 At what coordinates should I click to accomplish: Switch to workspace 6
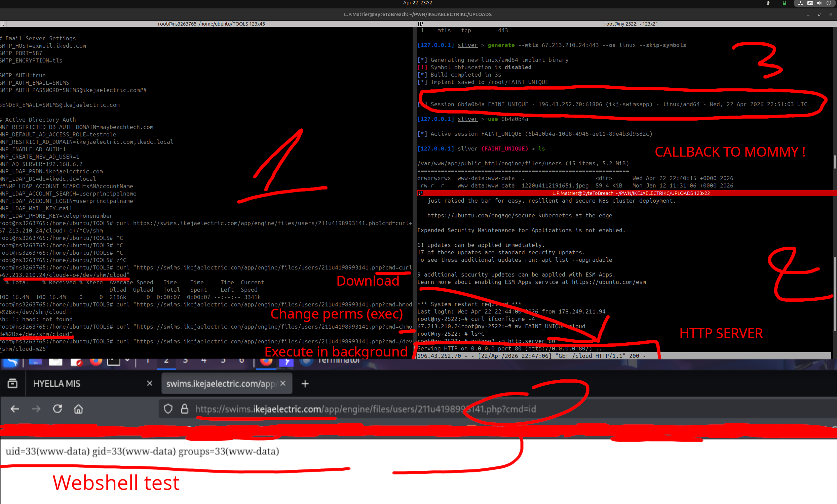241,361
